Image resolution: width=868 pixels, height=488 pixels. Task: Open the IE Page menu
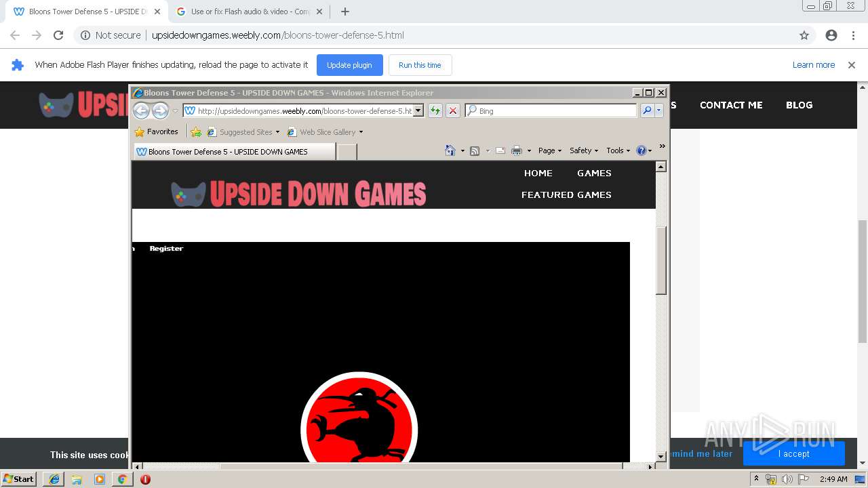[550, 150]
